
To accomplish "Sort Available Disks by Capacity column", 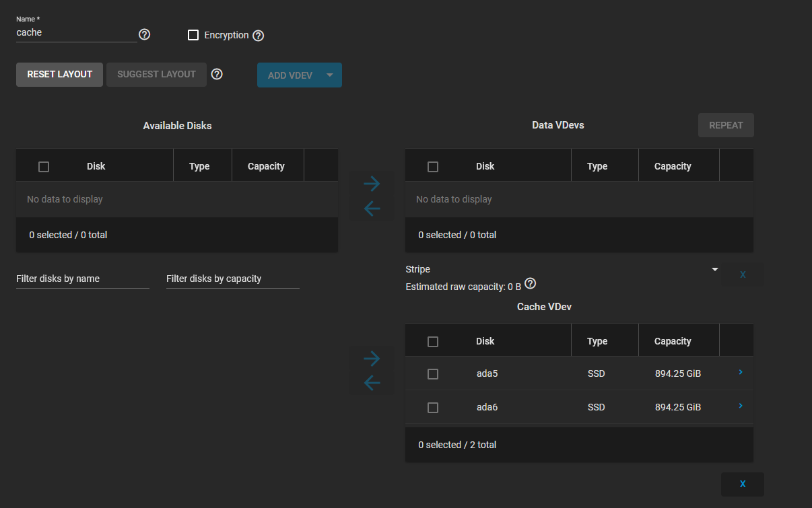I will click(266, 166).
